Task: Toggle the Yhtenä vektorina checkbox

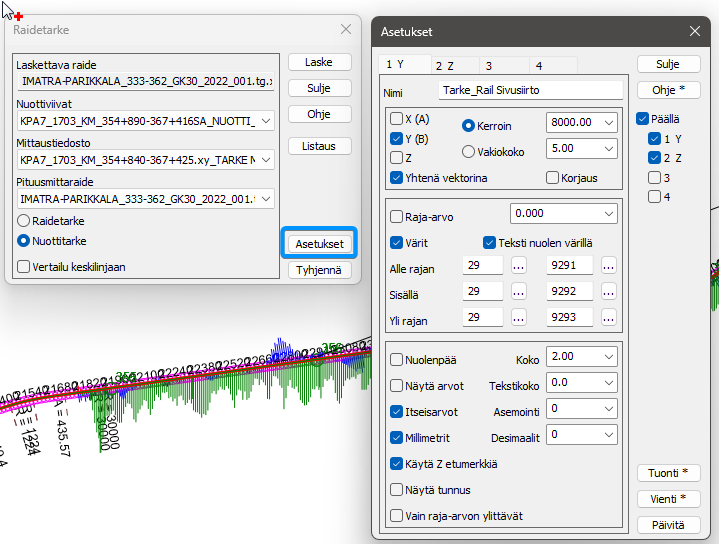Action: [x=397, y=177]
